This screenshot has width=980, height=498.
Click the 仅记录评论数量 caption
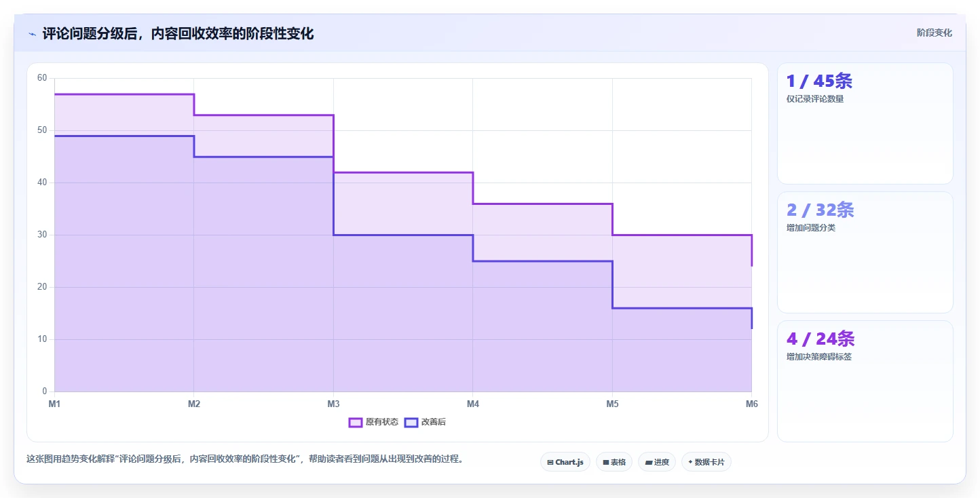[x=814, y=99]
